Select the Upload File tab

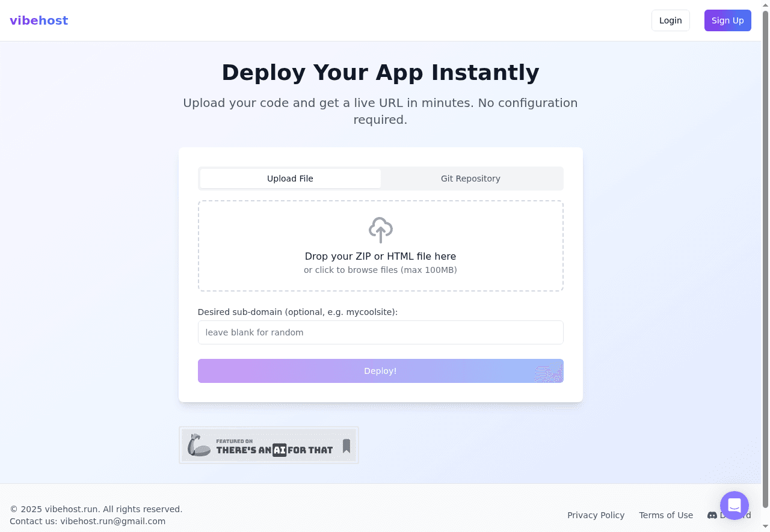(290, 179)
